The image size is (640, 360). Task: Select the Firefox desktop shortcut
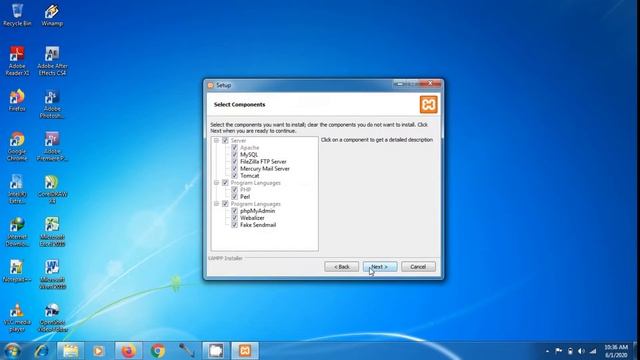pyautogui.click(x=17, y=100)
